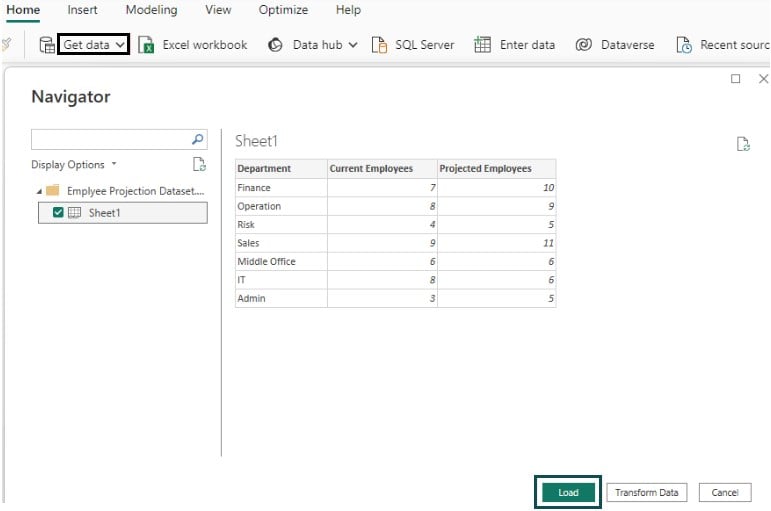Click Finance projected employees value 10
Screen dimensions: 771x511
pyautogui.click(x=497, y=187)
